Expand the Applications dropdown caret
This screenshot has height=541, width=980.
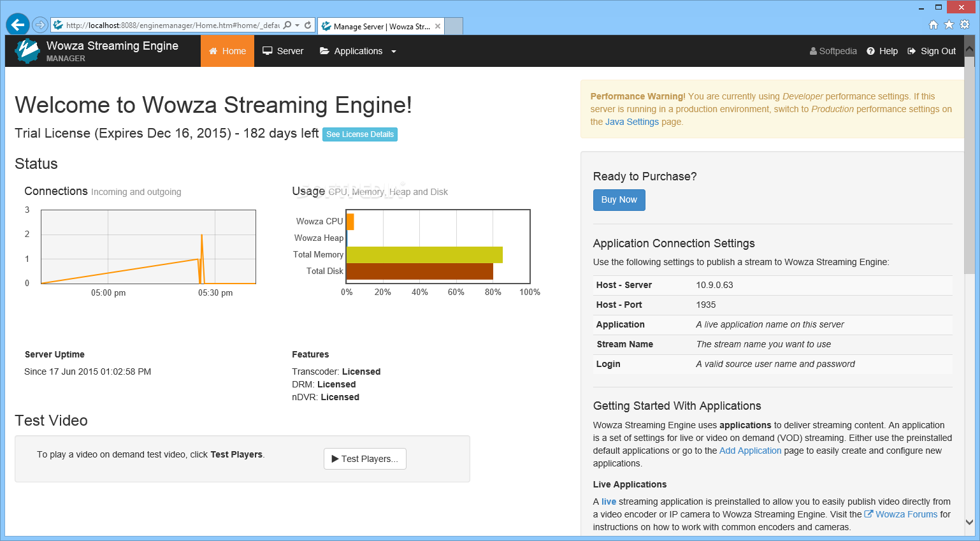coord(394,51)
